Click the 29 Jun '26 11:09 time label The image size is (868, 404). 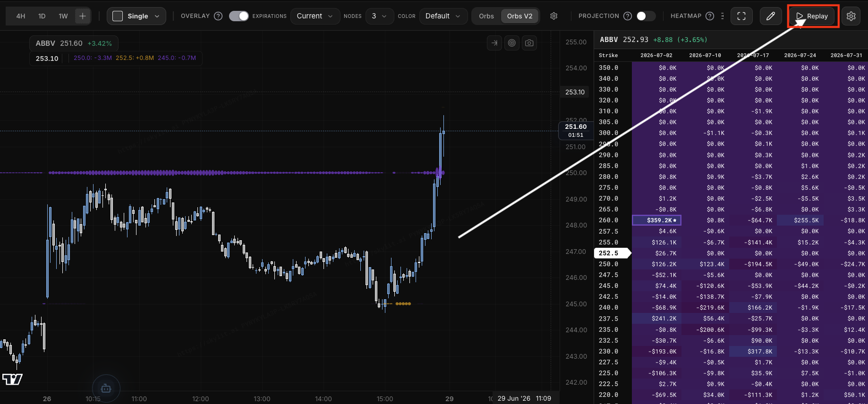(524, 398)
